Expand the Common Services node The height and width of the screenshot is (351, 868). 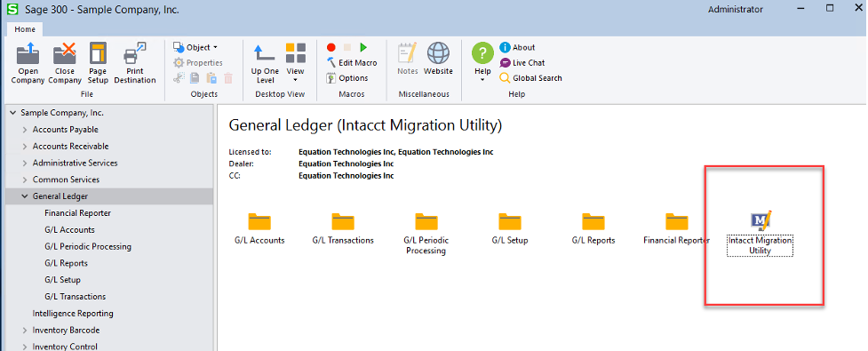(25, 179)
